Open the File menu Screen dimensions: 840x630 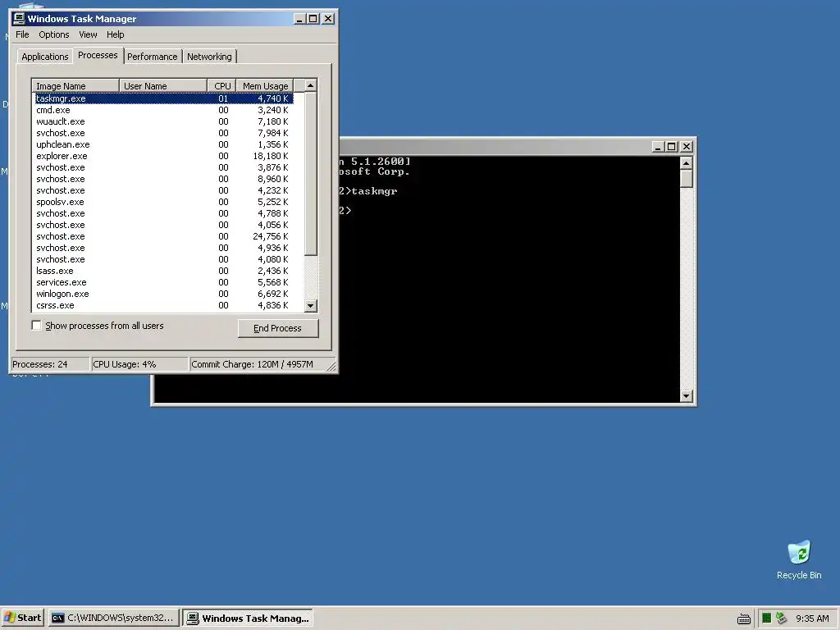22,34
